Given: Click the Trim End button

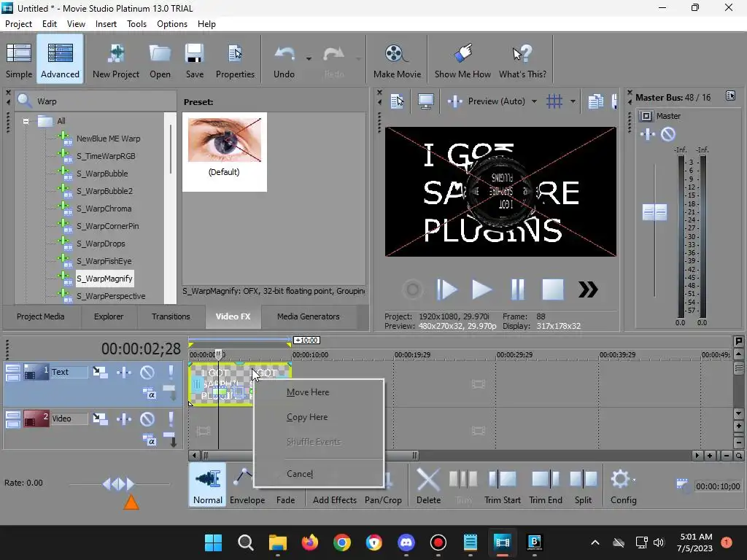Looking at the screenshot, I should (x=546, y=486).
